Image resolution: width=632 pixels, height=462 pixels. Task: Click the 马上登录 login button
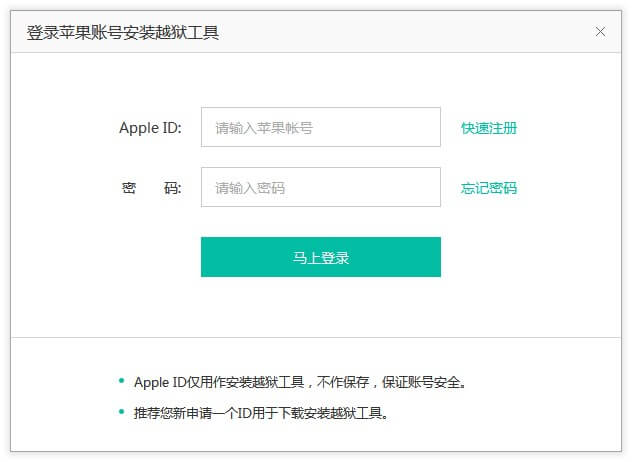(321, 257)
